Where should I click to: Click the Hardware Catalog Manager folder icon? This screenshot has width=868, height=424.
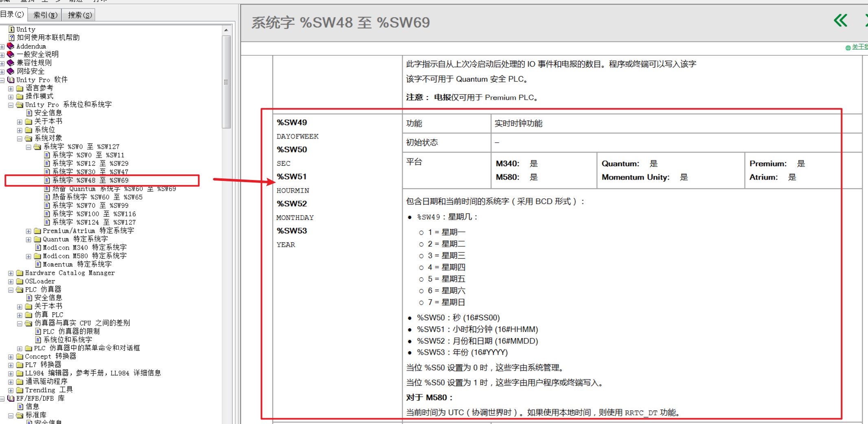pyautogui.click(x=20, y=273)
